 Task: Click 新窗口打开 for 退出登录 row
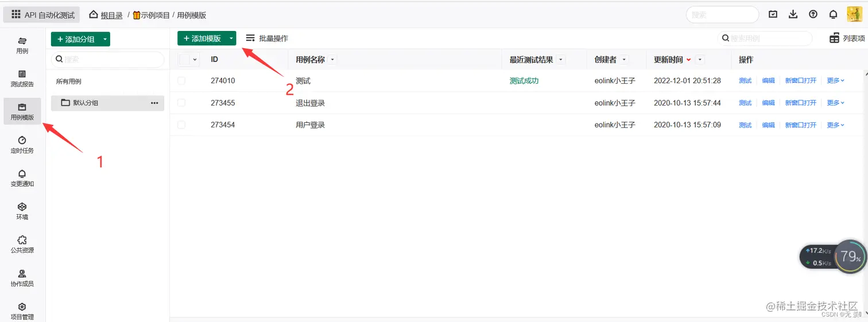[801, 103]
